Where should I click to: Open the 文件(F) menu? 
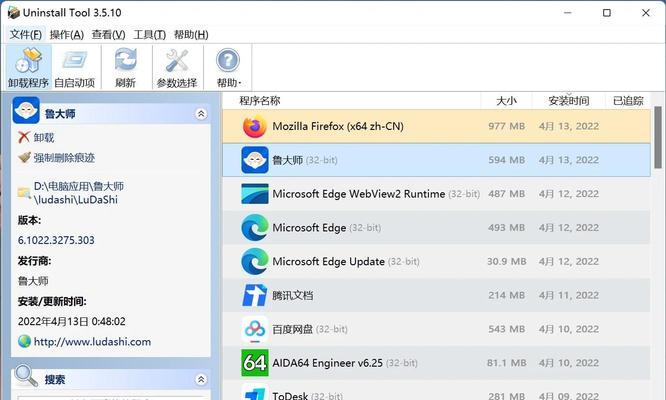coord(25,34)
